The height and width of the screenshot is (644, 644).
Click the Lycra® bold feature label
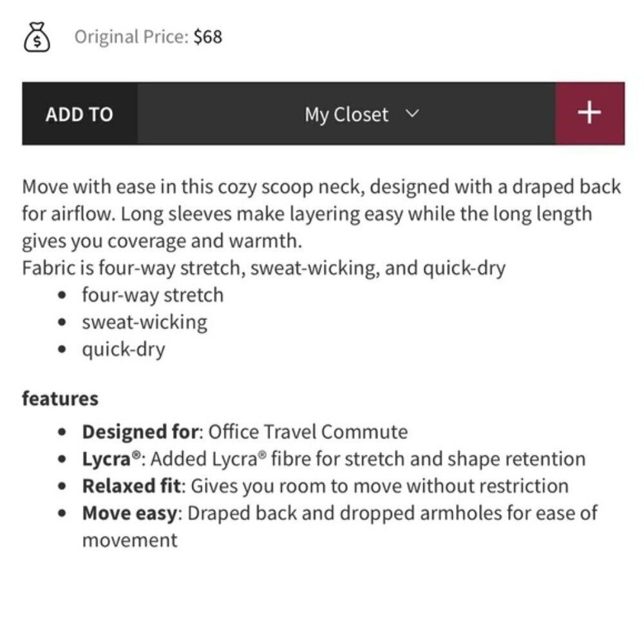pos(111,459)
